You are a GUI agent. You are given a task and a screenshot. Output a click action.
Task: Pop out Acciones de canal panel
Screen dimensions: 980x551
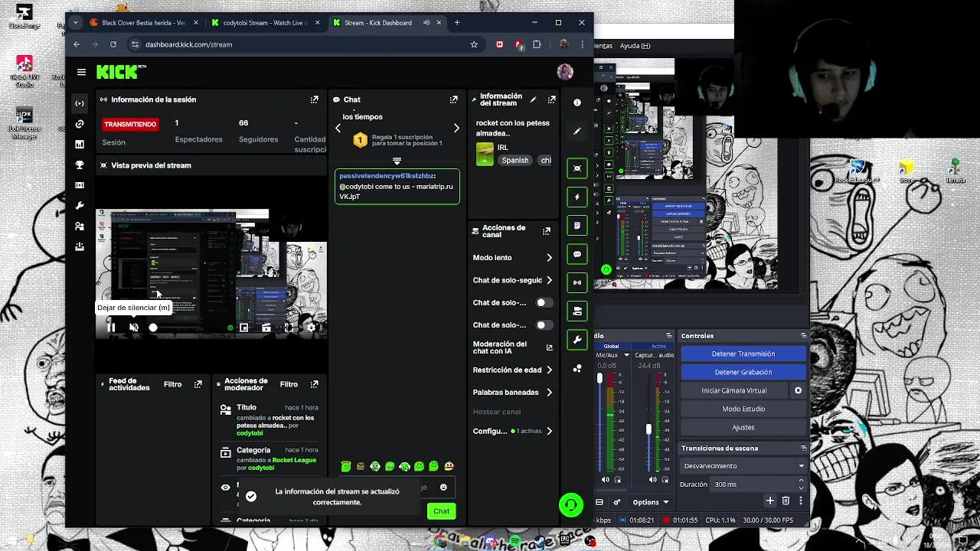pos(547,231)
